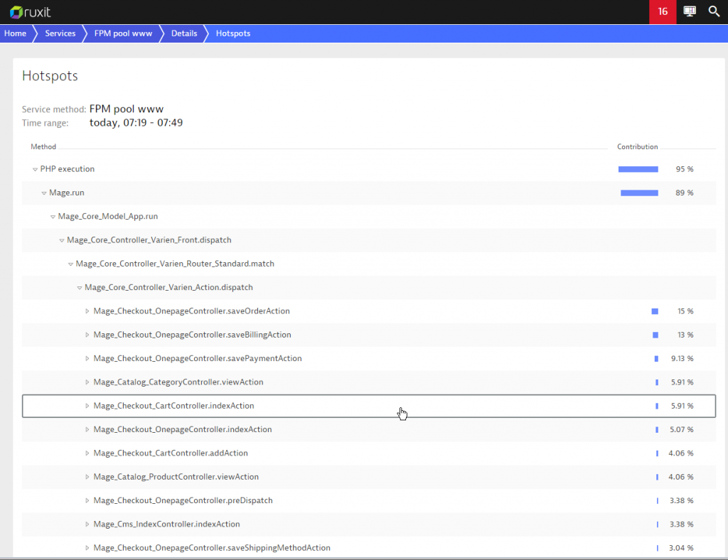Click the Hotspots page heading
This screenshot has height=560, width=728.
click(50, 75)
